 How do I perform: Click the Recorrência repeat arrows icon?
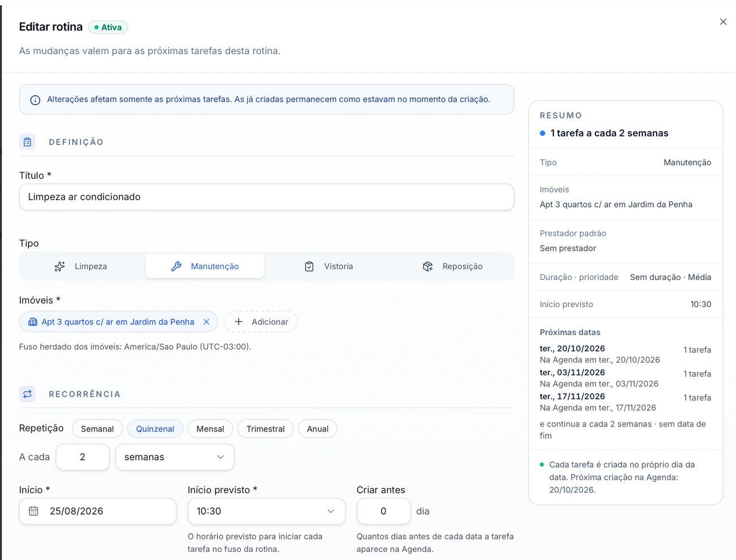[x=27, y=394]
